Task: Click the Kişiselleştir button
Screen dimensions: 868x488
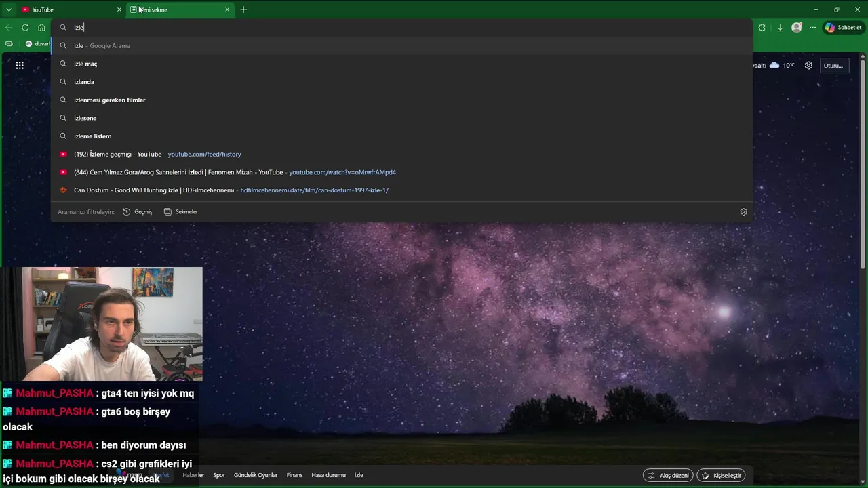Action: [x=721, y=475]
